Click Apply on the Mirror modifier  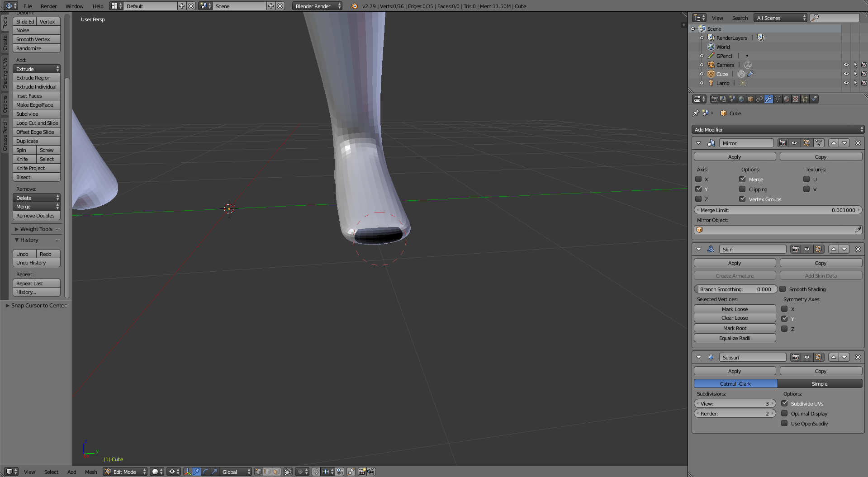[x=735, y=156]
